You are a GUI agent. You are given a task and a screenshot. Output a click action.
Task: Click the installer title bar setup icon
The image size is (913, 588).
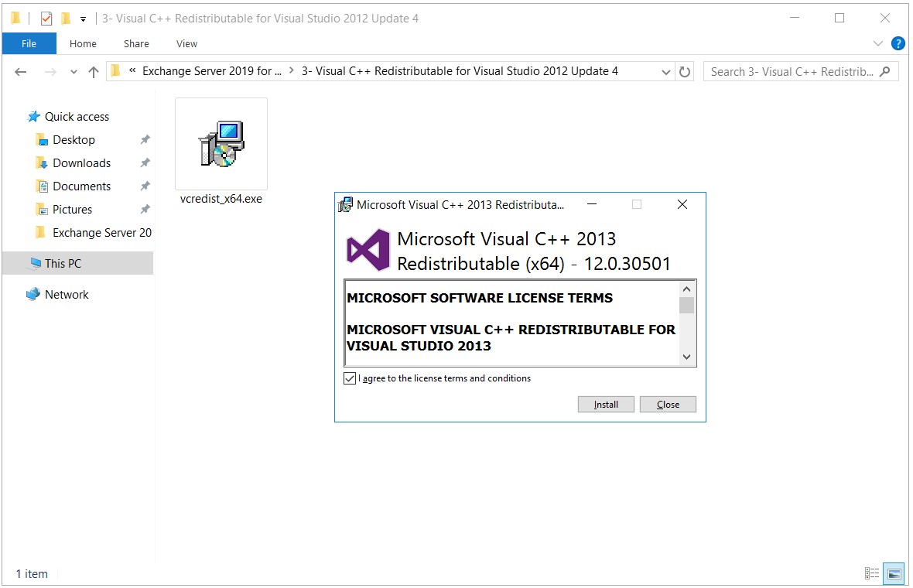[345, 205]
